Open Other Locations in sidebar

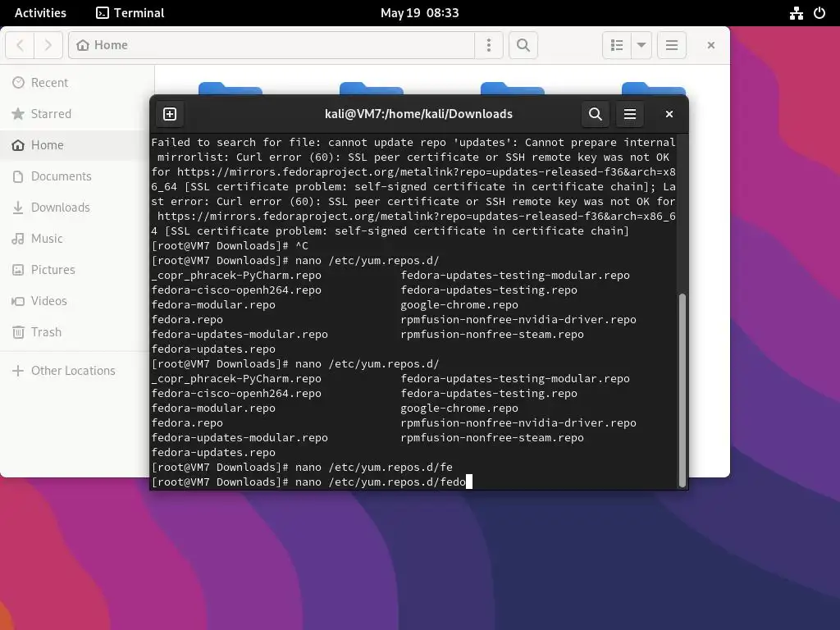pyautogui.click(x=77, y=371)
